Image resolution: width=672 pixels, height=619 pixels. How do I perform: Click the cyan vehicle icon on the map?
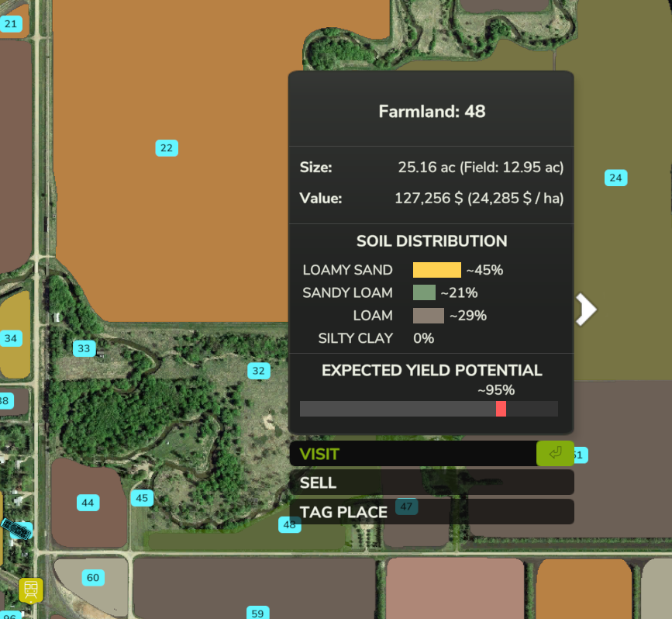(16, 529)
